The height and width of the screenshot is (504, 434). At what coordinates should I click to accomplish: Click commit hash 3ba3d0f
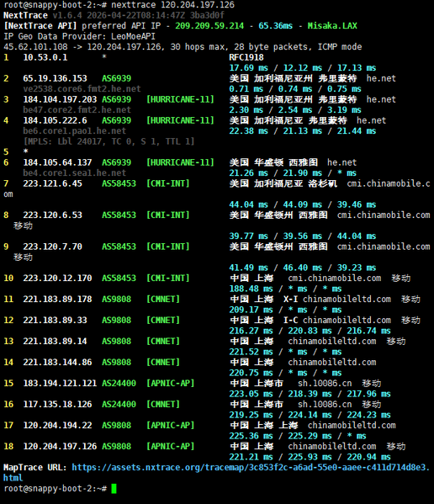207,15
